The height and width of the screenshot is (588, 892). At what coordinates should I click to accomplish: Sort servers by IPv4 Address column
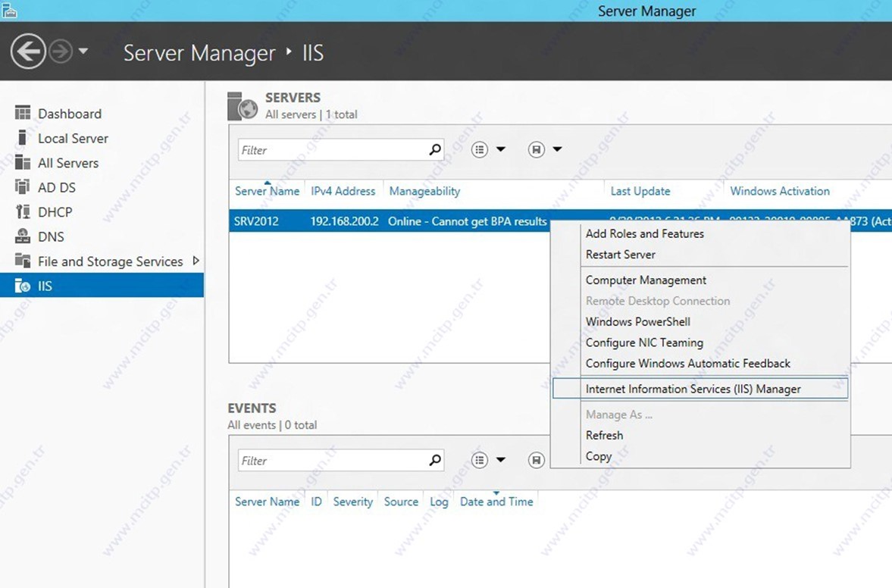pos(343,192)
